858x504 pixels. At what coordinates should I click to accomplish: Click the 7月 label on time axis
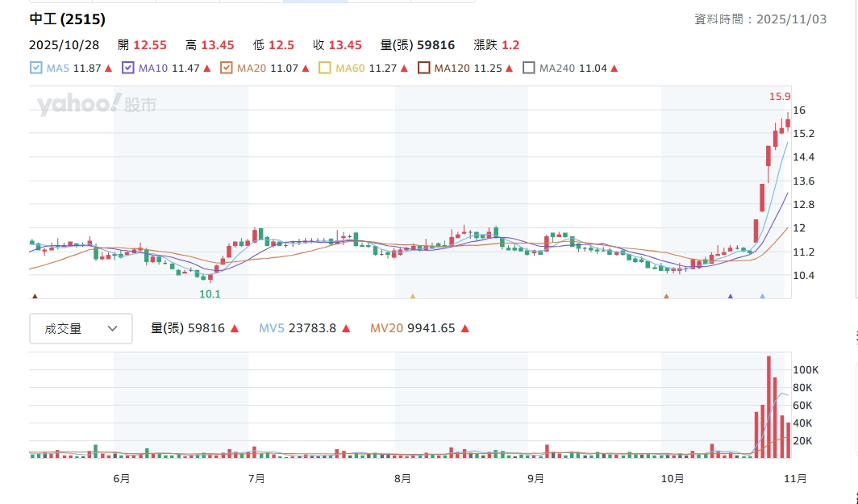(x=256, y=478)
